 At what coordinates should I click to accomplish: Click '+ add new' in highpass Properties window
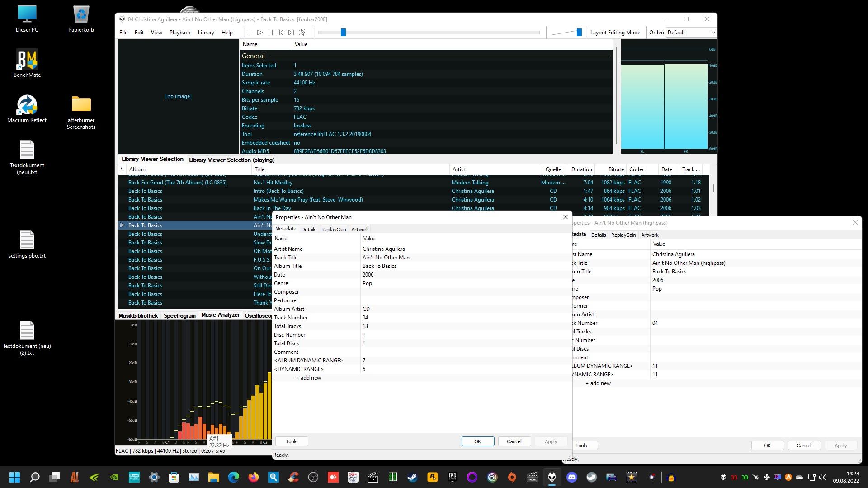[x=598, y=383]
